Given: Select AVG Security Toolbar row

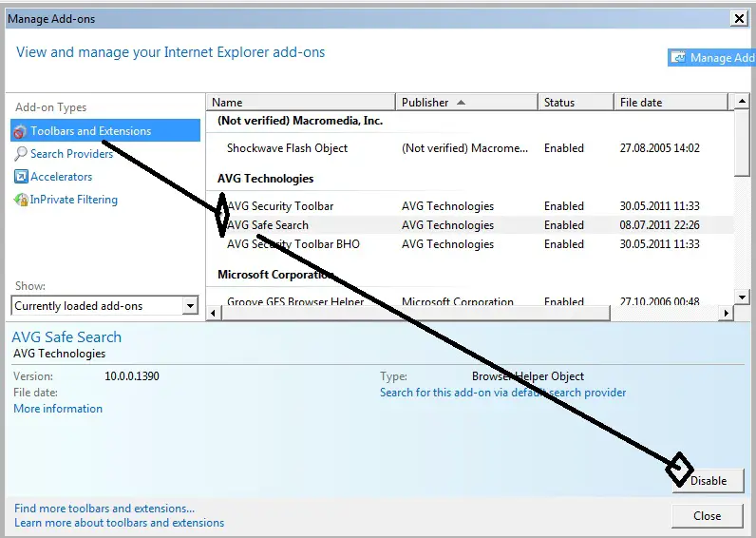Looking at the screenshot, I should tap(470, 206).
